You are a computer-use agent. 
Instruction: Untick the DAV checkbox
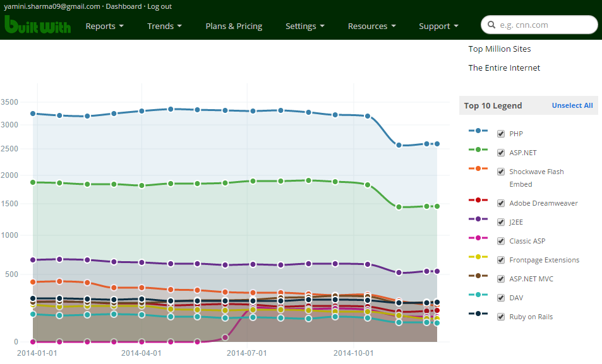tap(501, 298)
